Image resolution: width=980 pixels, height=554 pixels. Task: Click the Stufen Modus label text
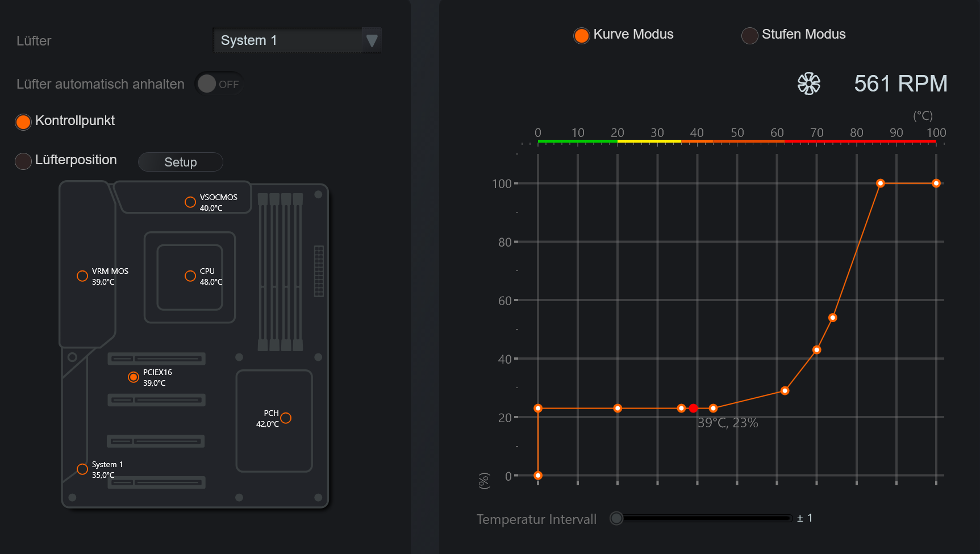coord(803,34)
